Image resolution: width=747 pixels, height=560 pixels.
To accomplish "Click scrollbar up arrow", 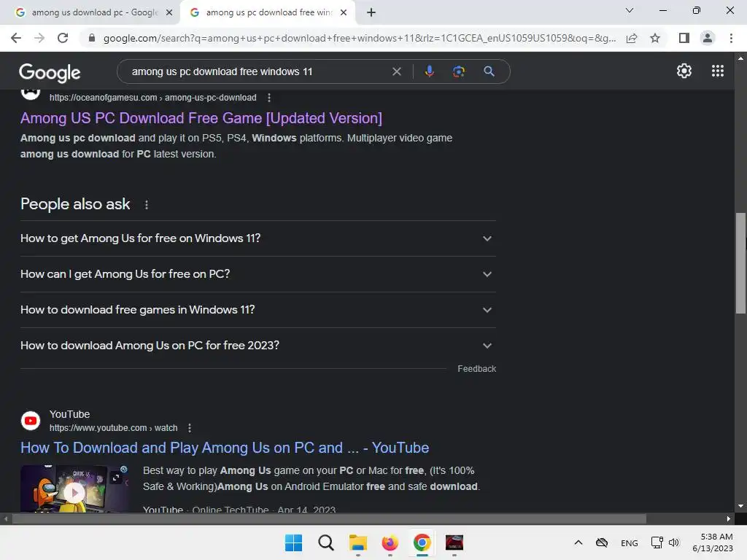I will pyautogui.click(x=740, y=58).
